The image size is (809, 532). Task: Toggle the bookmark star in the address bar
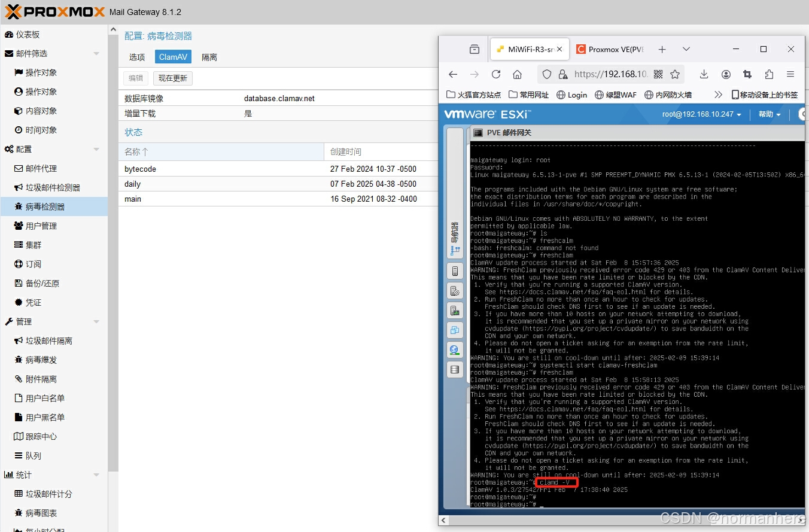click(x=676, y=74)
